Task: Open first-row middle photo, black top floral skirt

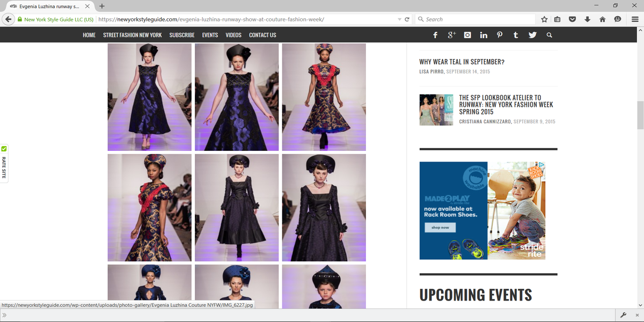Action: coord(237,97)
